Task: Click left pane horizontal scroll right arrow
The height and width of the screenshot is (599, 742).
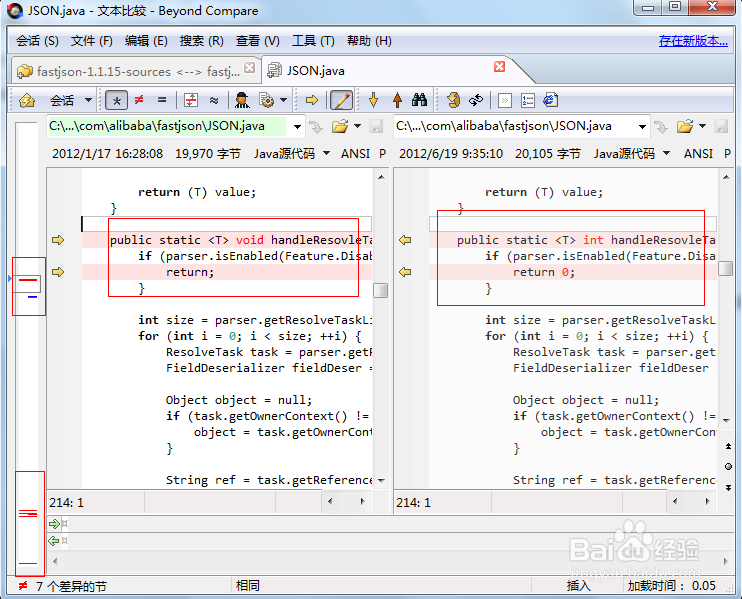Action: tap(362, 502)
